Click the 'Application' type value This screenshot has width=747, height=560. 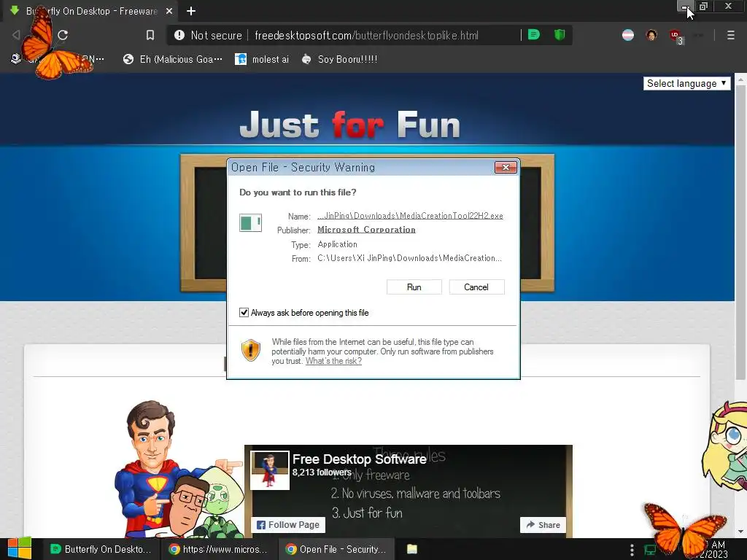point(337,244)
